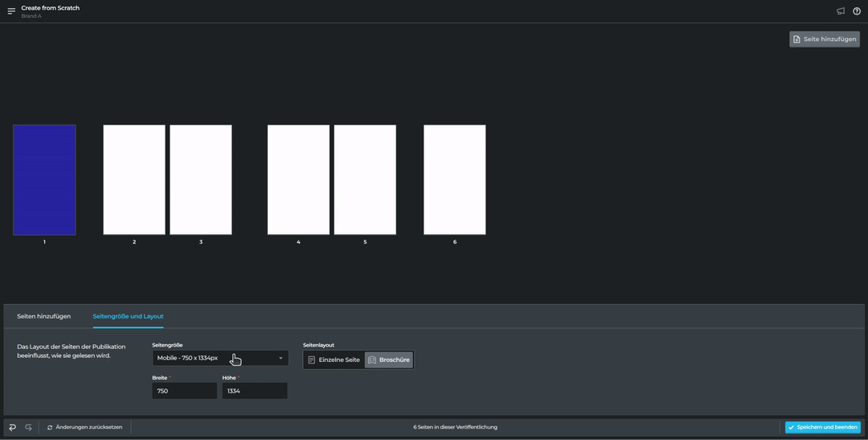Select page 2 thumbnail
The image size is (868, 440).
[x=134, y=179]
